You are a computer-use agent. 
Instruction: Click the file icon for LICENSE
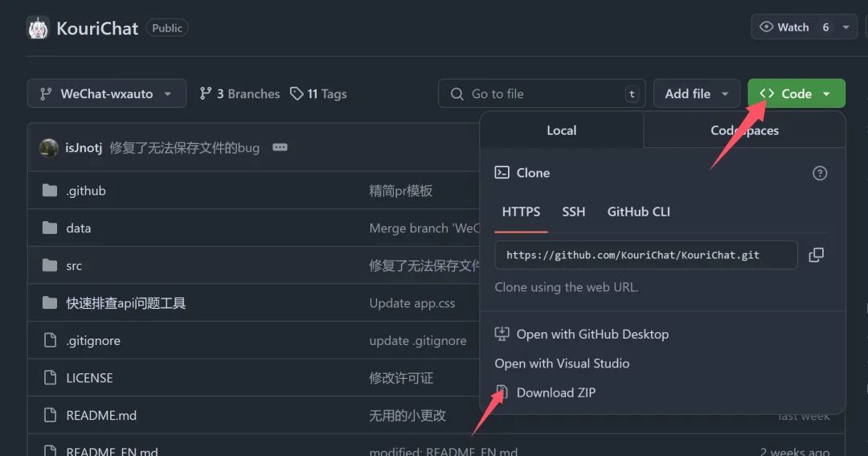tap(50, 378)
